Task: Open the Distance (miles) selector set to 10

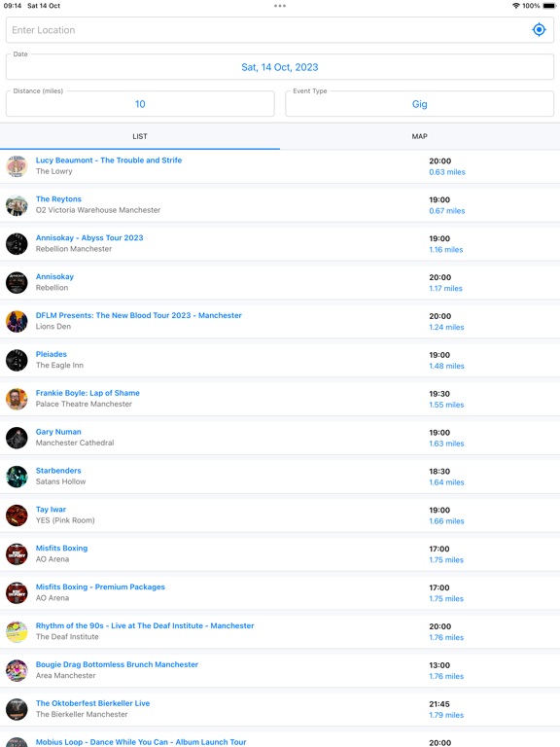Action: click(140, 104)
